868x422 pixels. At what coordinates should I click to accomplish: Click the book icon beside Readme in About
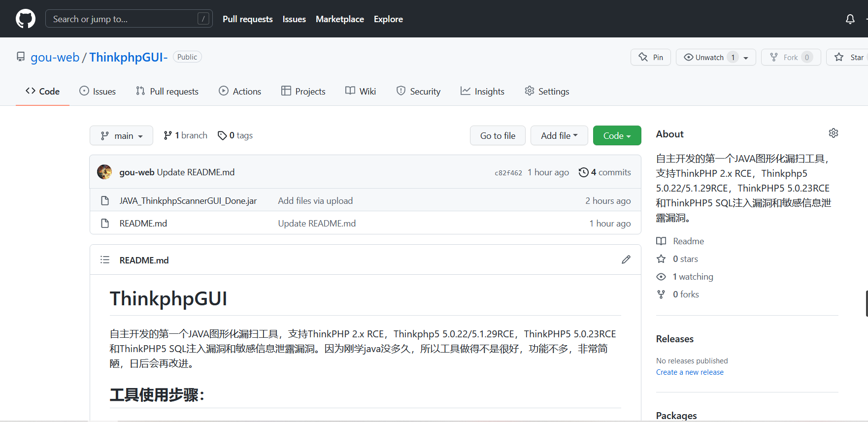(x=661, y=241)
